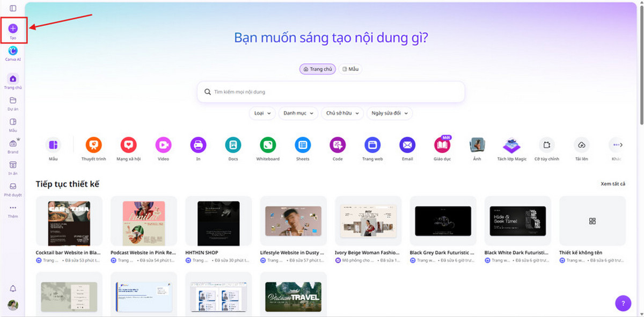Open the help question mark button
The image size is (644, 317).
[x=623, y=303]
